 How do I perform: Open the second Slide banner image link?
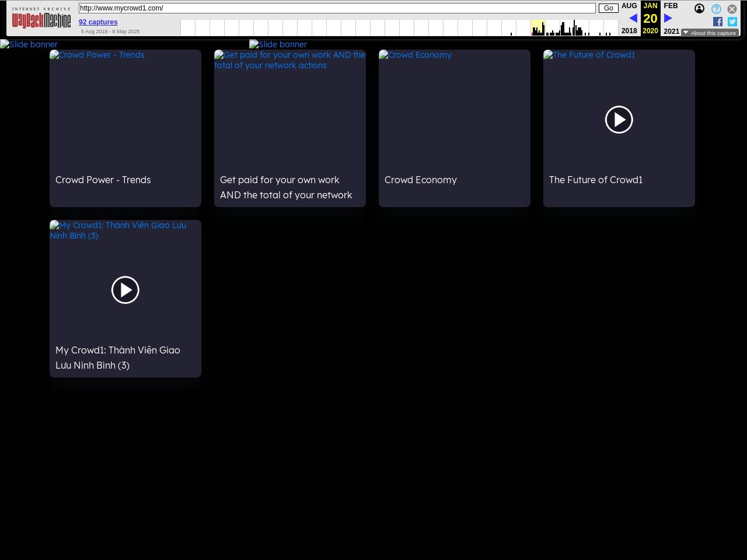tap(278, 44)
